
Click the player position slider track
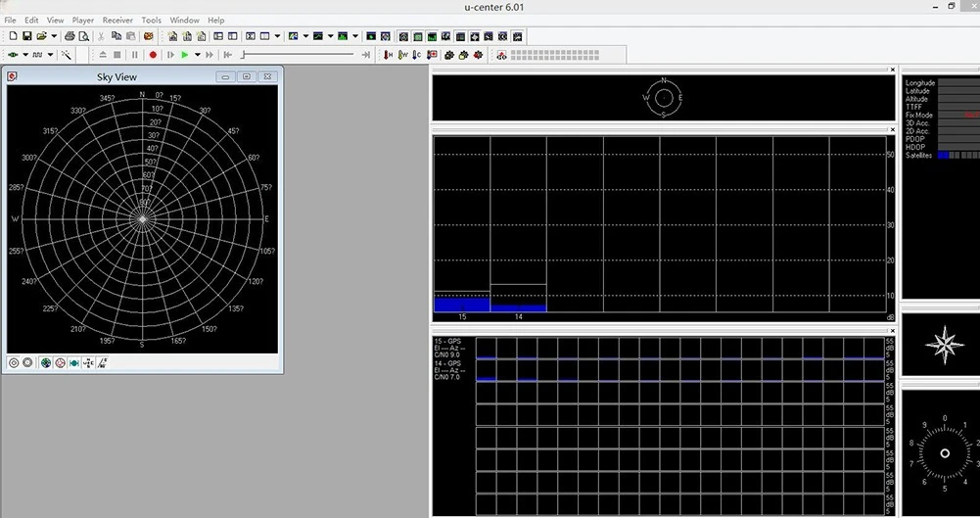click(299, 55)
